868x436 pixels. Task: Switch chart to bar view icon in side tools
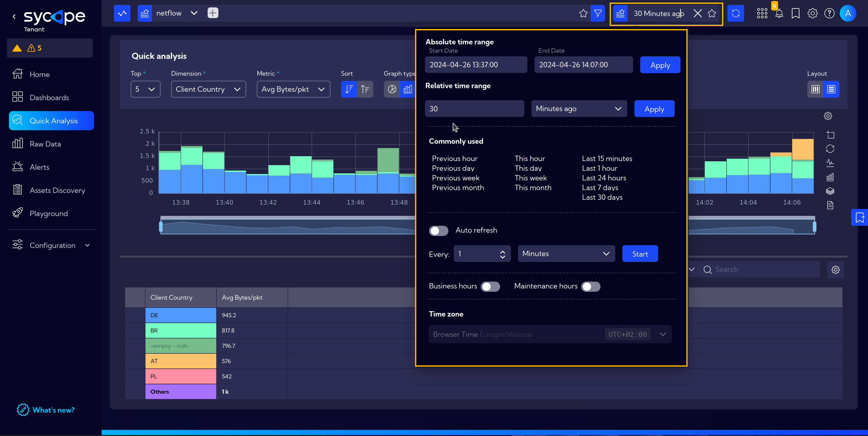coord(830,177)
